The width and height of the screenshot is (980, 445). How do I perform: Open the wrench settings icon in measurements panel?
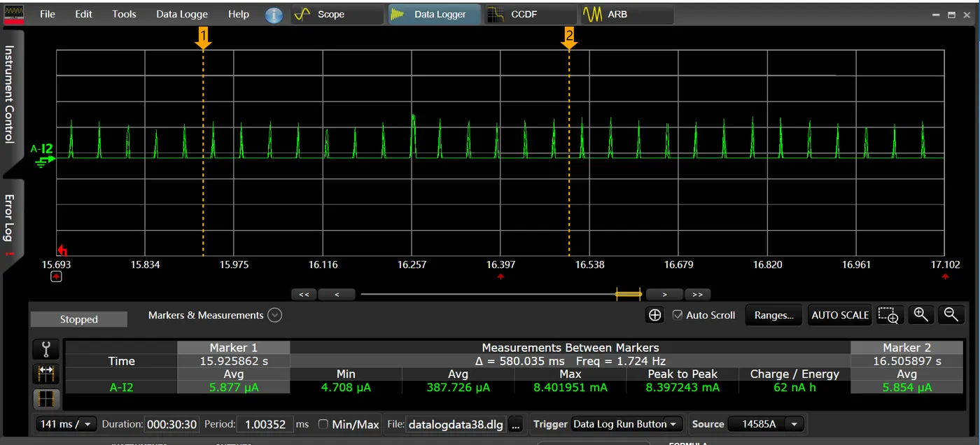[47, 349]
